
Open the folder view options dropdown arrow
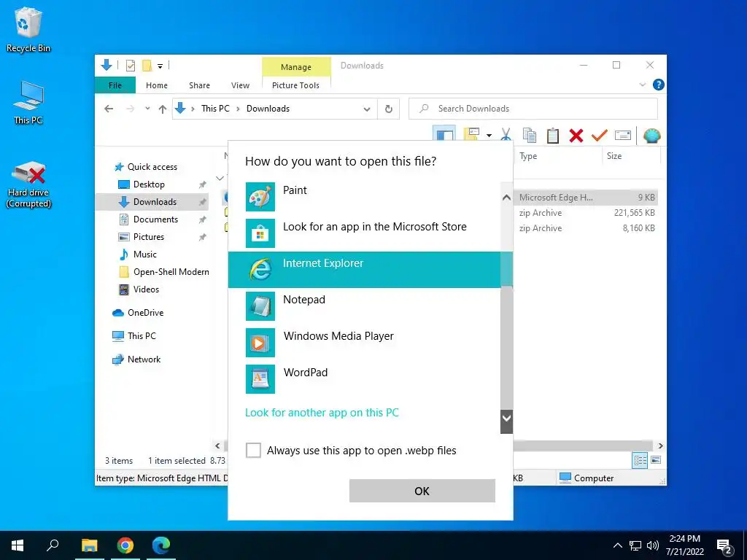coord(489,136)
